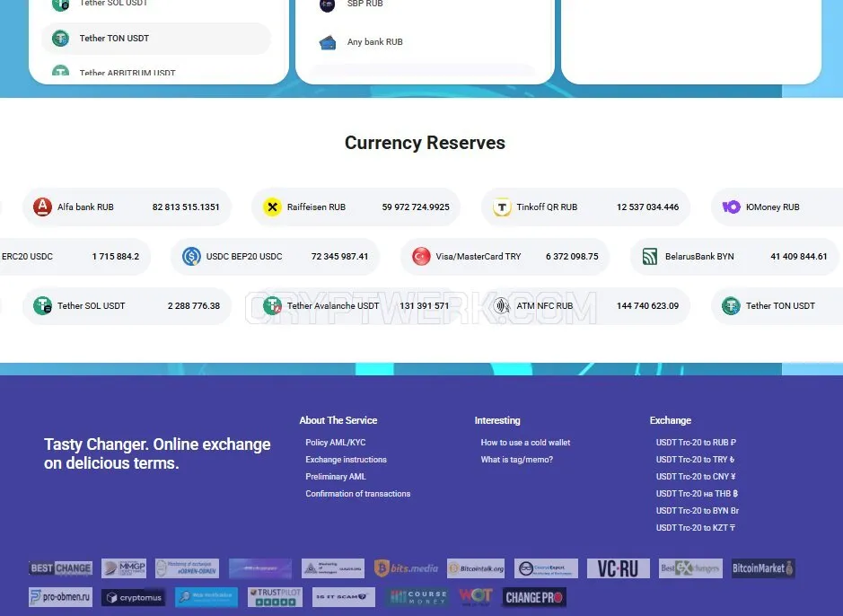Open What is tag/memo? link

pyautogui.click(x=516, y=460)
